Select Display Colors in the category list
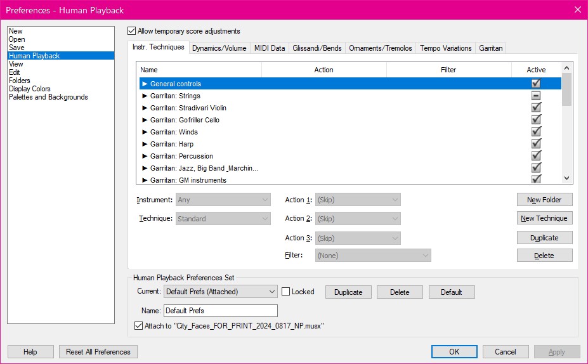Image resolution: width=588 pixels, height=364 pixels. point(30,89)
